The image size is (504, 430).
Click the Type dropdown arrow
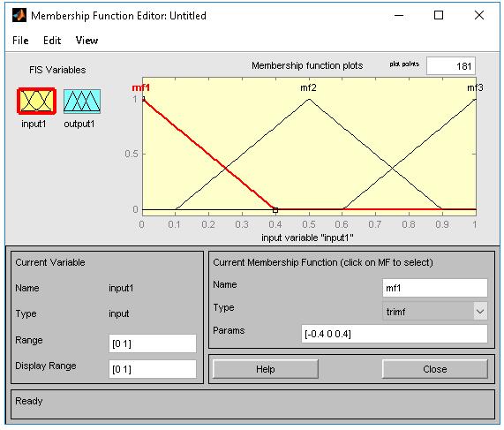[480, 311]
